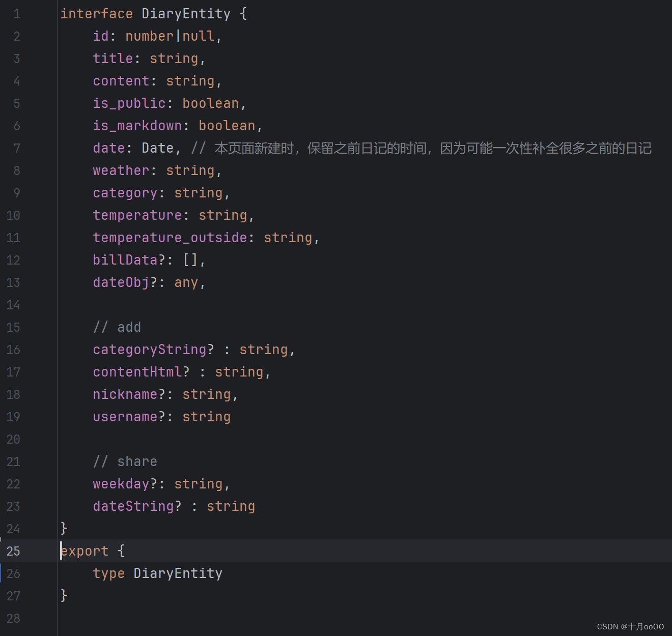Image resolution: width=672 pixels, height=636 pixels.
Task: Click the 'export' keyword on line 25
Action: click(x=85, y=551)
